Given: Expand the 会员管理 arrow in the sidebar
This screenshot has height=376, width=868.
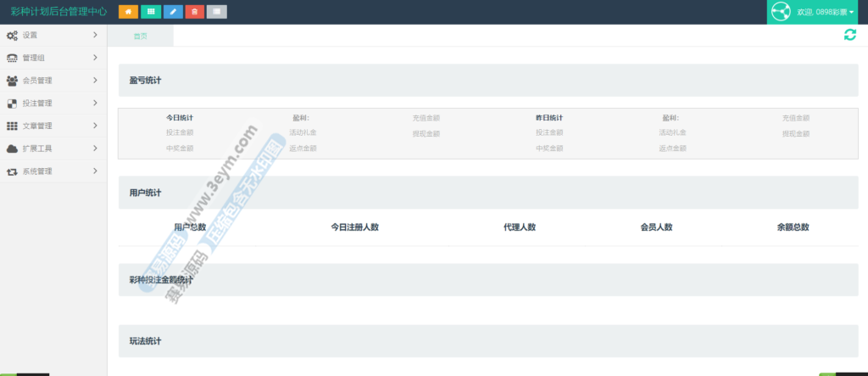Looking at the screenshot, I should pyautogui.click(x=95, y=81).
